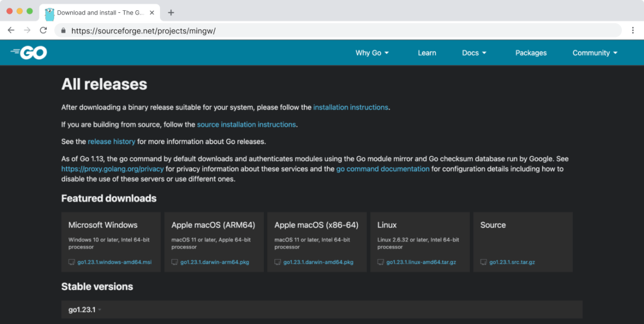Screen dimensions: 644x324
Task: Go to the Learn page
Action: click(427, 53)
